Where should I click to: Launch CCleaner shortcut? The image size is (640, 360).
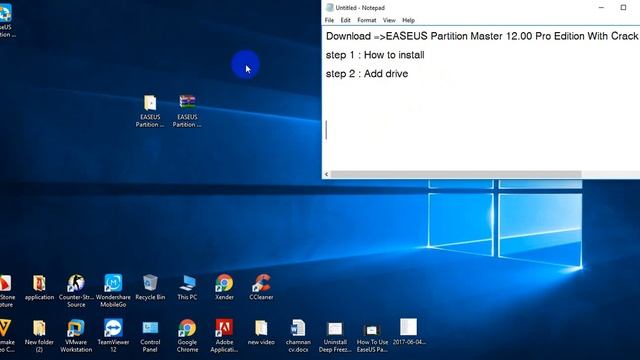click(x=261, y=283)
